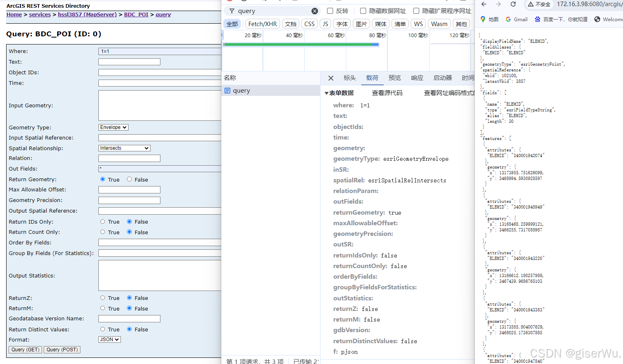Go back using the browser back arrow
Viewport: 623px width, 364px height.
484,4
